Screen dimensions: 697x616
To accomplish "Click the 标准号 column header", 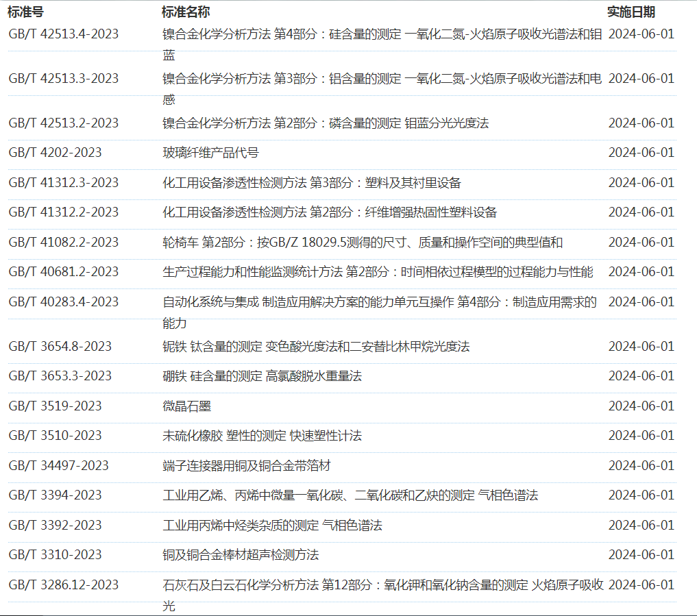I will pyautogui.click(x=26, y=12).
